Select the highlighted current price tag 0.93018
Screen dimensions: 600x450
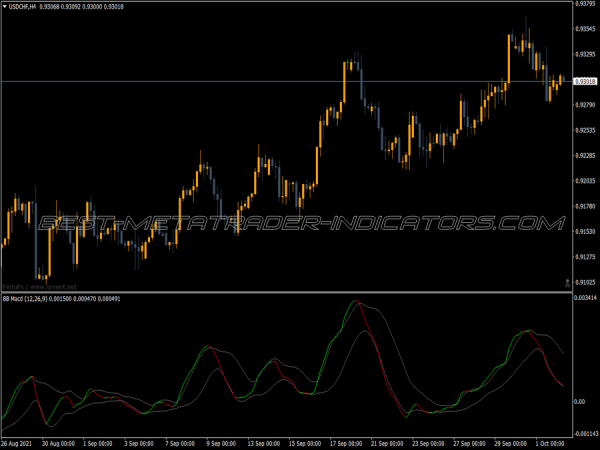585,82
